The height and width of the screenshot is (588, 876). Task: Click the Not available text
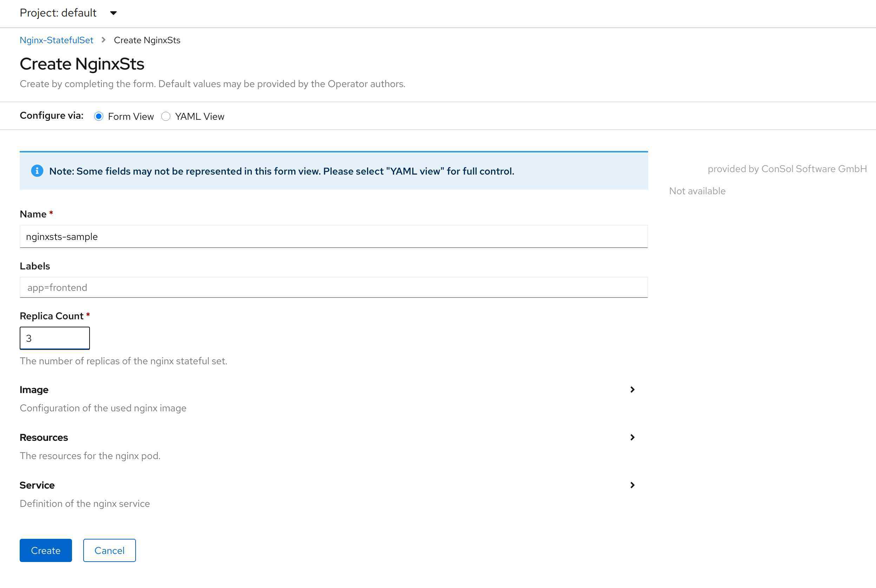tap(697, 191)
